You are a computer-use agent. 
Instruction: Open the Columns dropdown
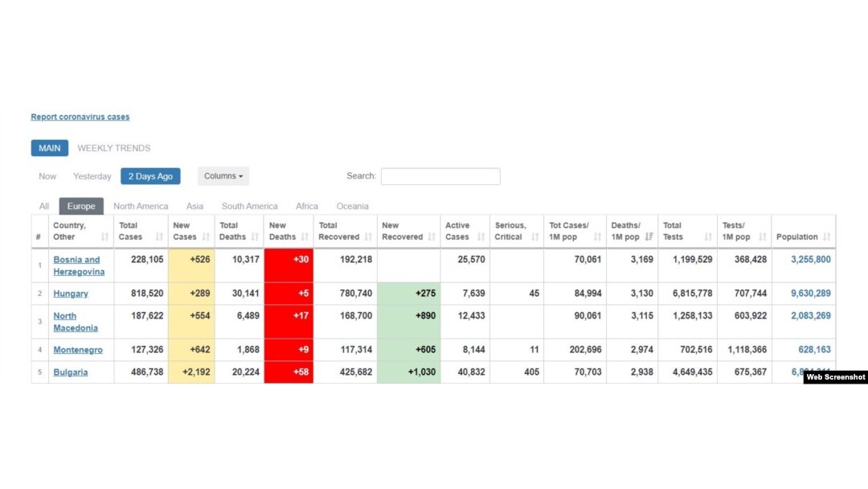click(x=223, y=176)
